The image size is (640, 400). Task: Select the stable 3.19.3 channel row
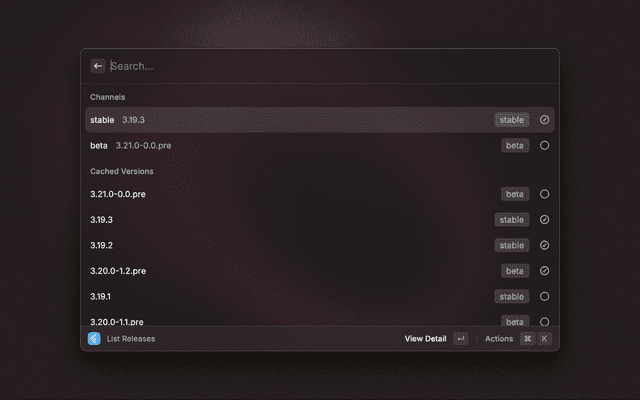pyautogui.click(x=320, y=120)
